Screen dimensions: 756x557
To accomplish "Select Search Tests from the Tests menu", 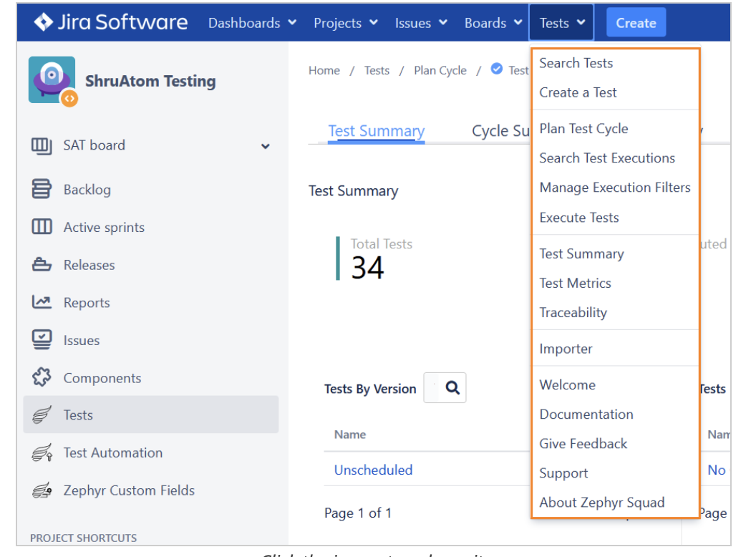I will [576, 63].
